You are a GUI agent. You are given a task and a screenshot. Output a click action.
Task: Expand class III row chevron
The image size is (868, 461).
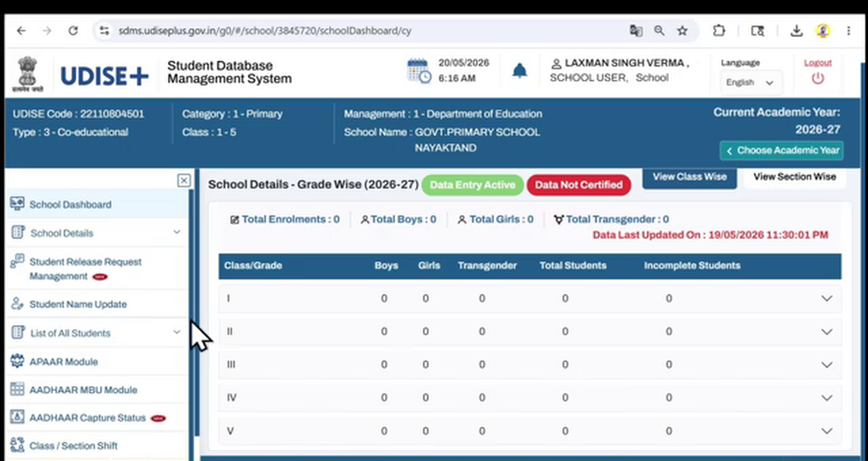[826, 365]
